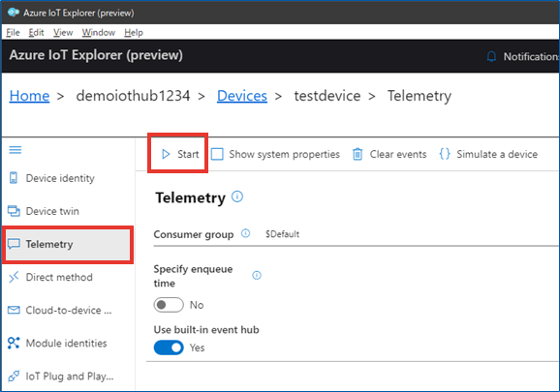The image size is (560, 392).
Task: Click the Notifications label
Action: [x=532, y=56]
